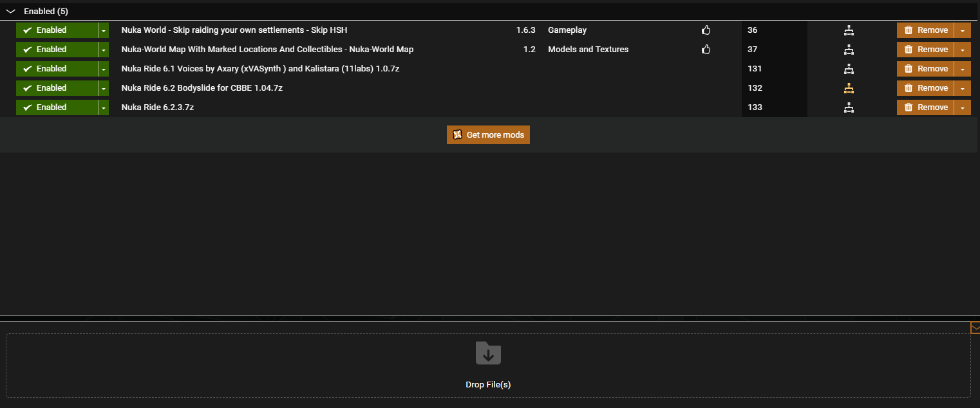Remove Nuka Ride 6.2 Bodyslide for CBBE
This screenshot has width=980, height=408.
point(925,88)
